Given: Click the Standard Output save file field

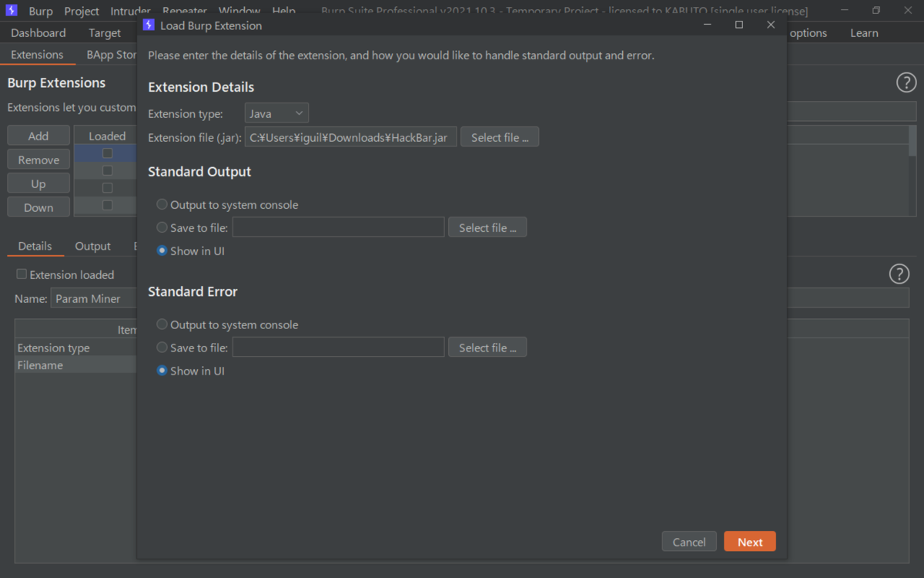Looking at the screenshot, I should 339,227.
